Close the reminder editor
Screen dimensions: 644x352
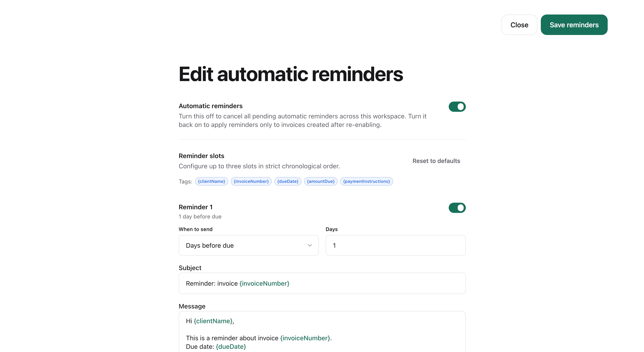click(x=519, y=25)
